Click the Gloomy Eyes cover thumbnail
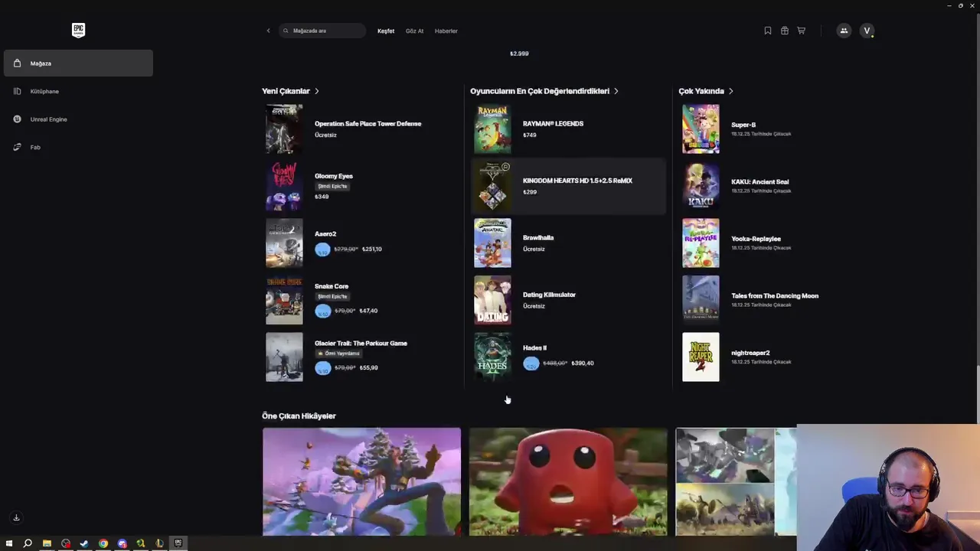The width and height of the screenshot is (980, 551). [284, 186]
